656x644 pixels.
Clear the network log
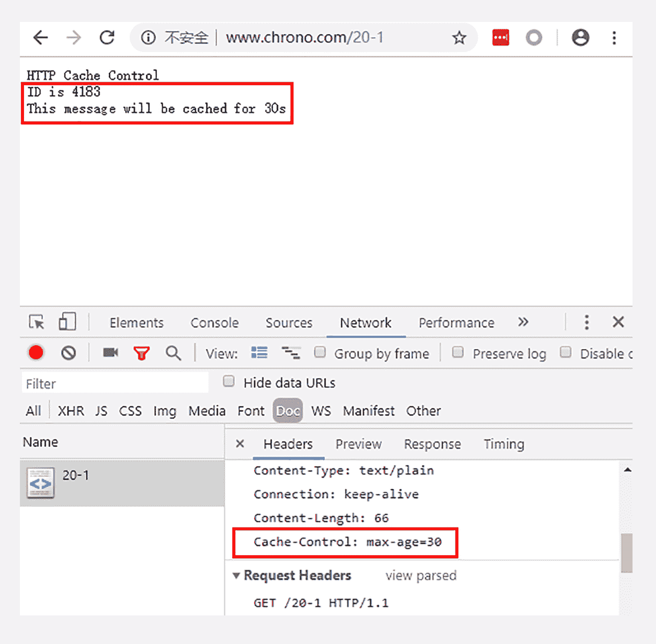click(68, 353)
